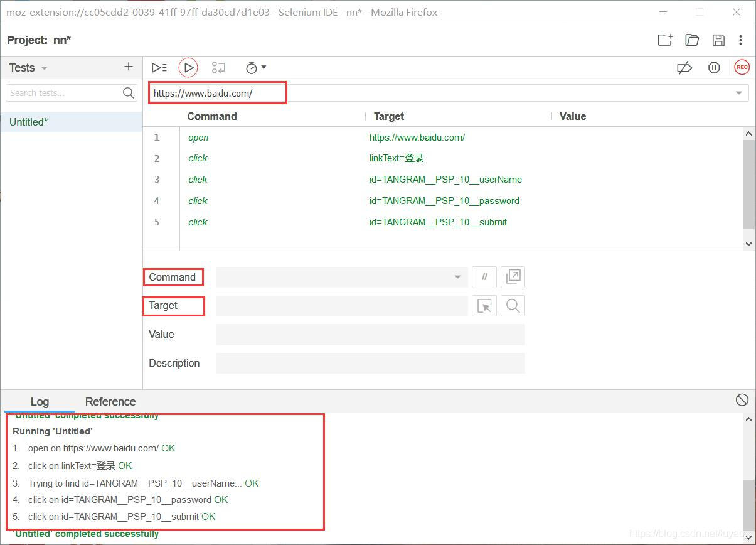Click target https://www.baidu.com/ in row 1
Viewport: 756px width, 545px height.
coord(417,137)
